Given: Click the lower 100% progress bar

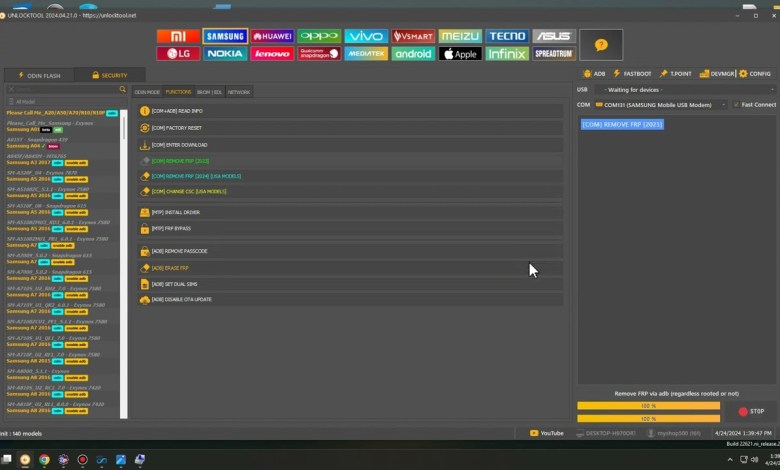Looking at the screenshot, I should click(648, 419).
